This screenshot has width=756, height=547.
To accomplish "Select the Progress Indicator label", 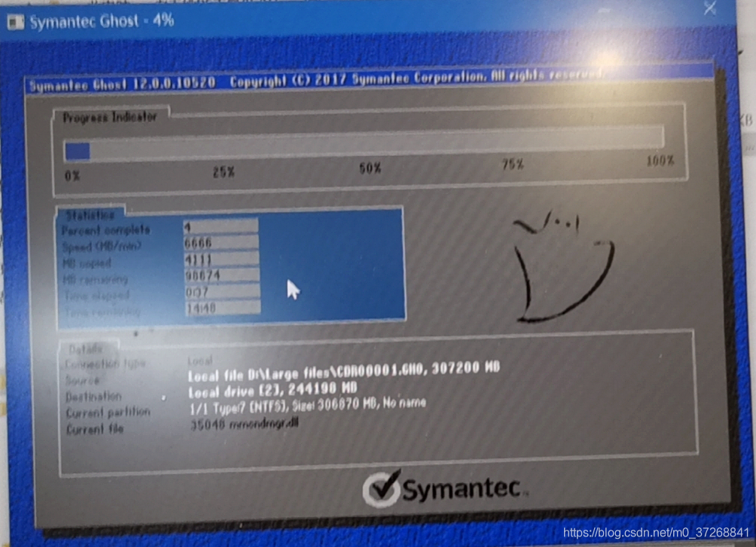I will point(110,118).
